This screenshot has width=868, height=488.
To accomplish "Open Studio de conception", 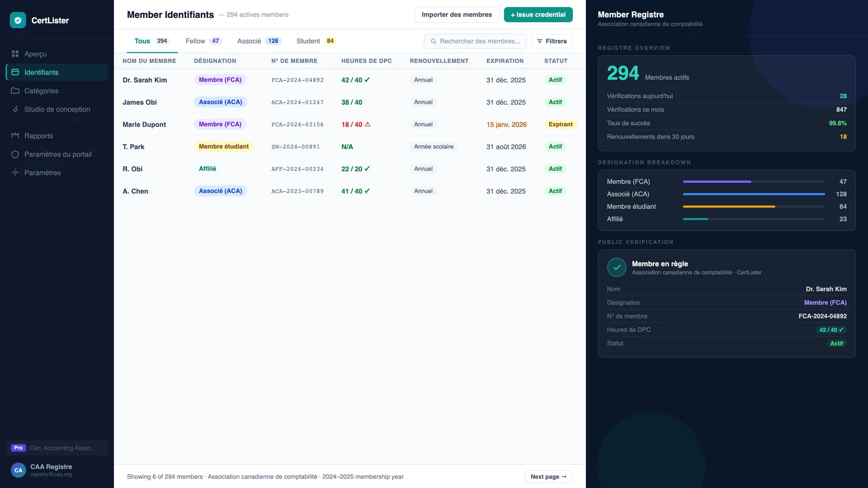I will (x=57, y=109).
